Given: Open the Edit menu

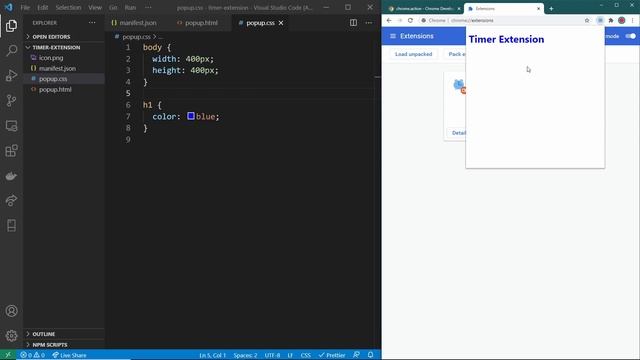Looking at the screenshot, I should point(43,7).
